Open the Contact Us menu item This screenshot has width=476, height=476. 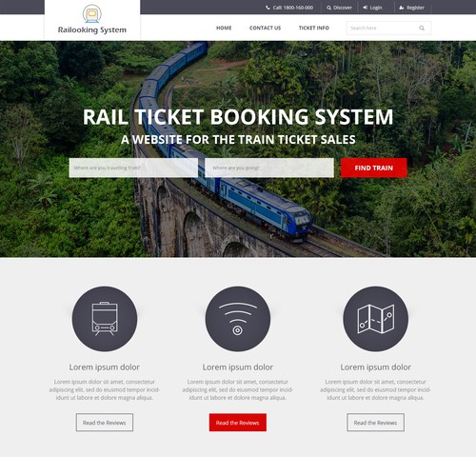(x=265, y=28)
